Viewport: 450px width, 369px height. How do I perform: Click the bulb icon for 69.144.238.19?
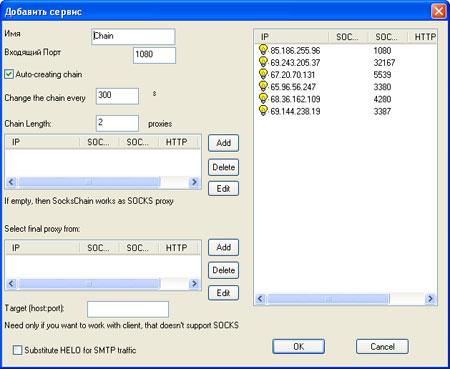pyautogui.click(x=263, y=111)
